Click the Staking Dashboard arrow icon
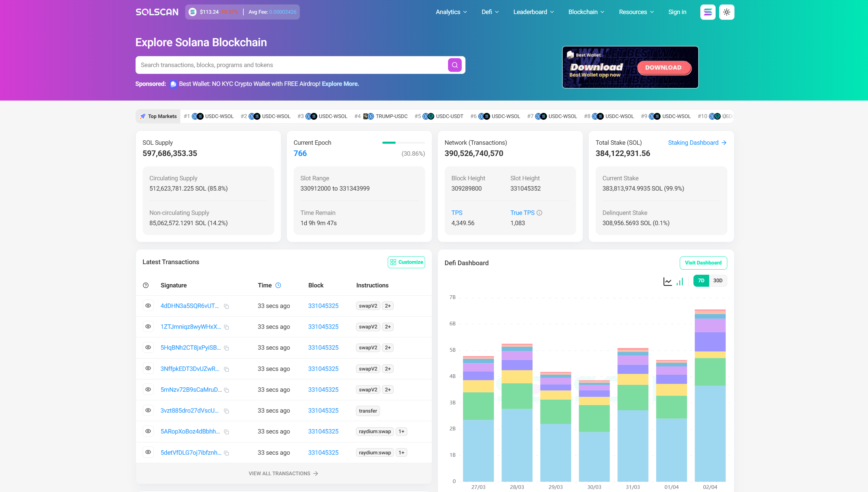Image resolution: width=868 pixels, height=492 pixels. 724,143
